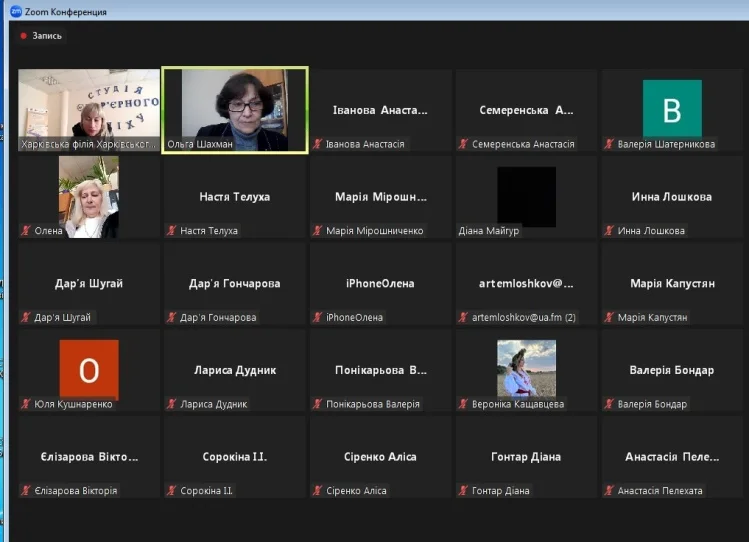Select Вероніка Кащавцева's profile photo tile

click(x=526, y=368)
